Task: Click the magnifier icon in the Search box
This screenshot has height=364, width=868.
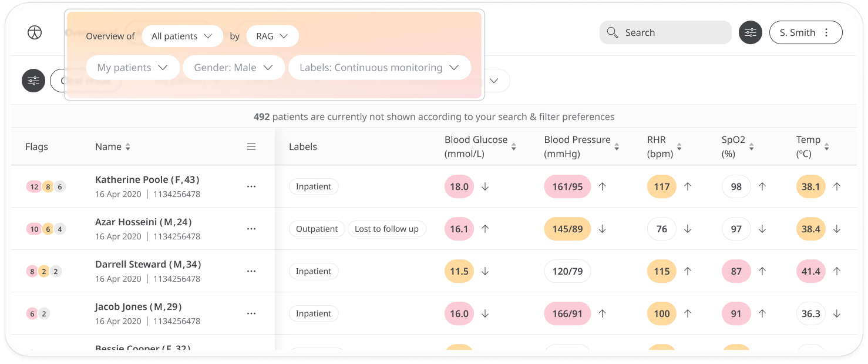Action: point(613,33)
